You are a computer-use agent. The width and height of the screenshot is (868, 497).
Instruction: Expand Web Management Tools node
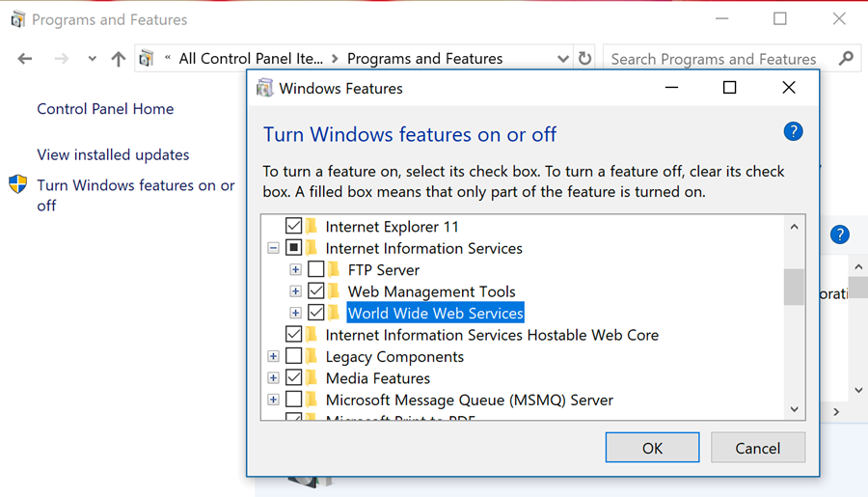296,290
